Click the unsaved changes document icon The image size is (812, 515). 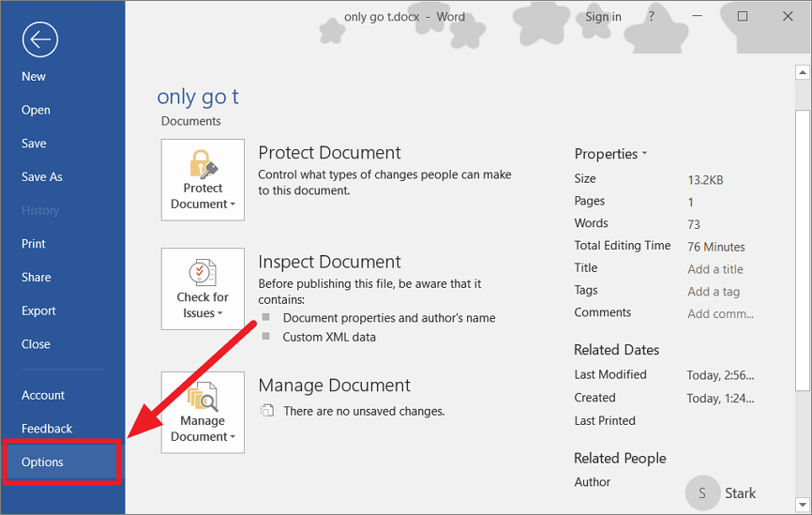pyautogui.click(x=266, y=411)
